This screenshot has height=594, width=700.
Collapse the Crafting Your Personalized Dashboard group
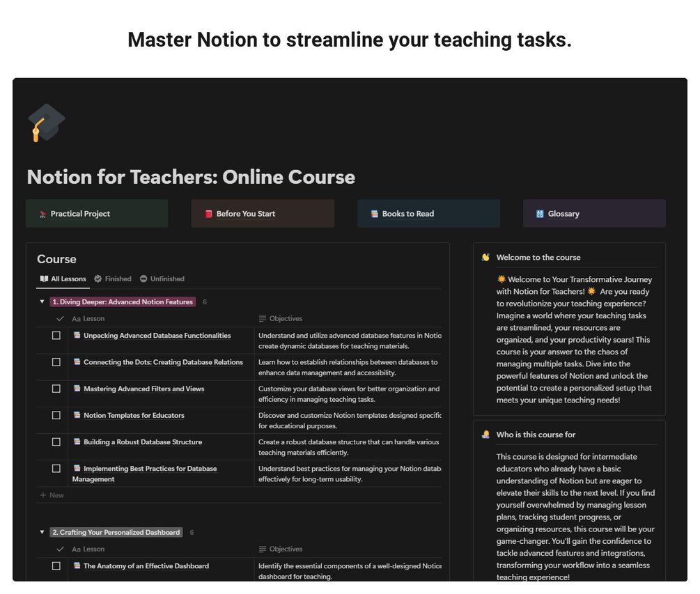coord(42,533)
